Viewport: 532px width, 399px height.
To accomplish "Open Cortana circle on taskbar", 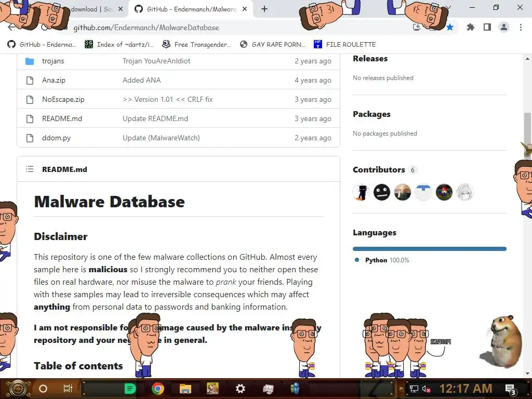I will pos(43,389).
